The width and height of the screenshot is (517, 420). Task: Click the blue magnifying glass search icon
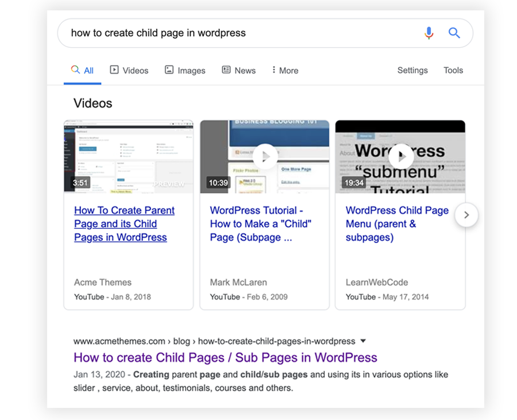point(454,33)
